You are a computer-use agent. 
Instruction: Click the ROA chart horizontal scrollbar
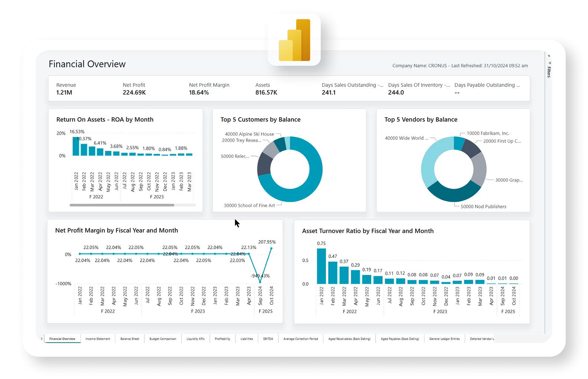coord(122,205)
